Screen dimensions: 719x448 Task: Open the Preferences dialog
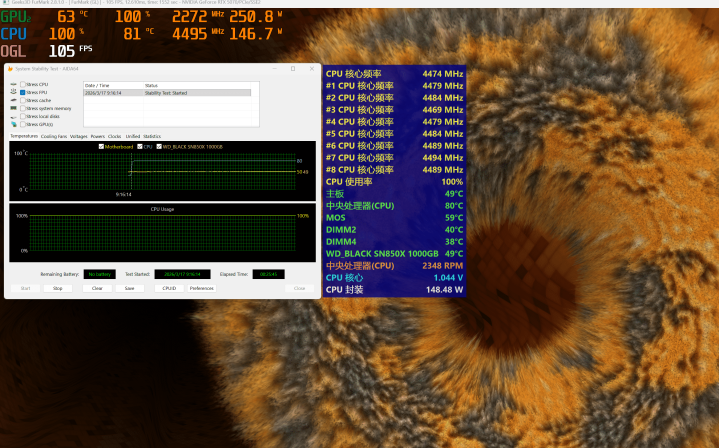point(201,288)
